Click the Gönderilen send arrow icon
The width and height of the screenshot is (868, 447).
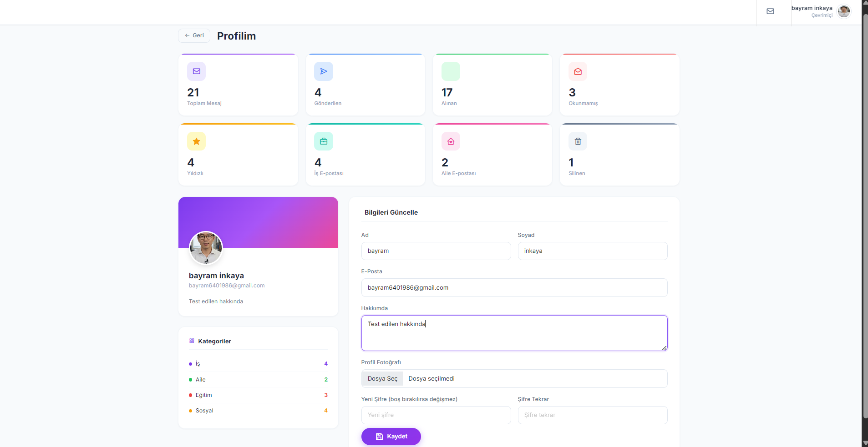(x=324, y=71)
